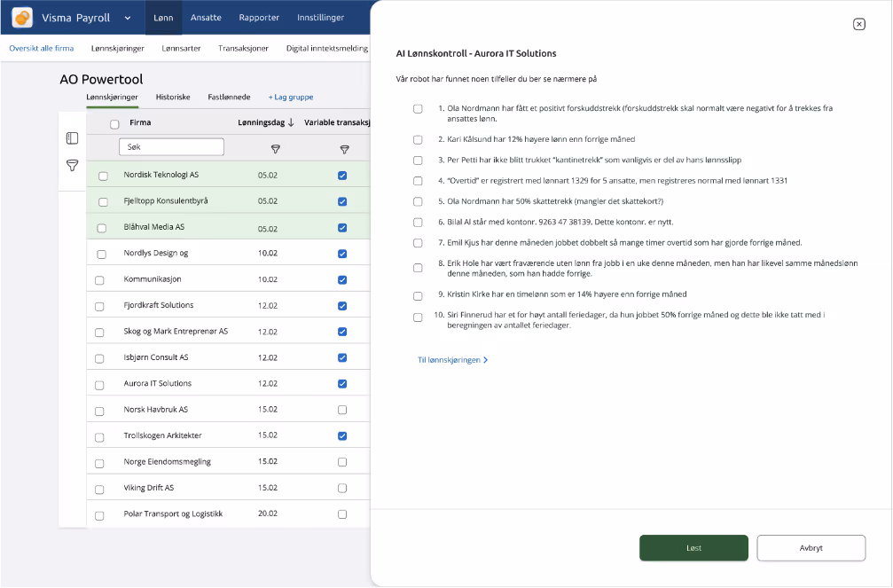893x588 pixels.
Task: Select the Isbjørn Consult AS row checkbox
Action: pos(99,359)
